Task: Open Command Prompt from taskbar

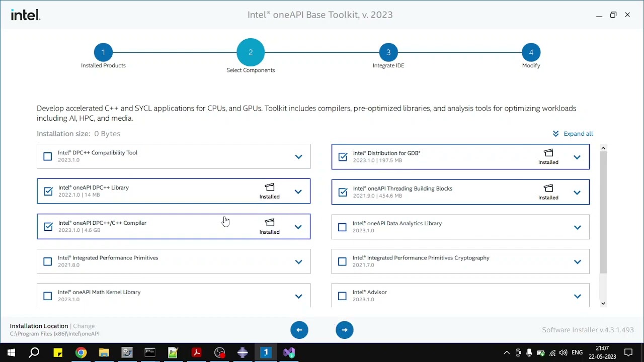Action: point(150,352)
